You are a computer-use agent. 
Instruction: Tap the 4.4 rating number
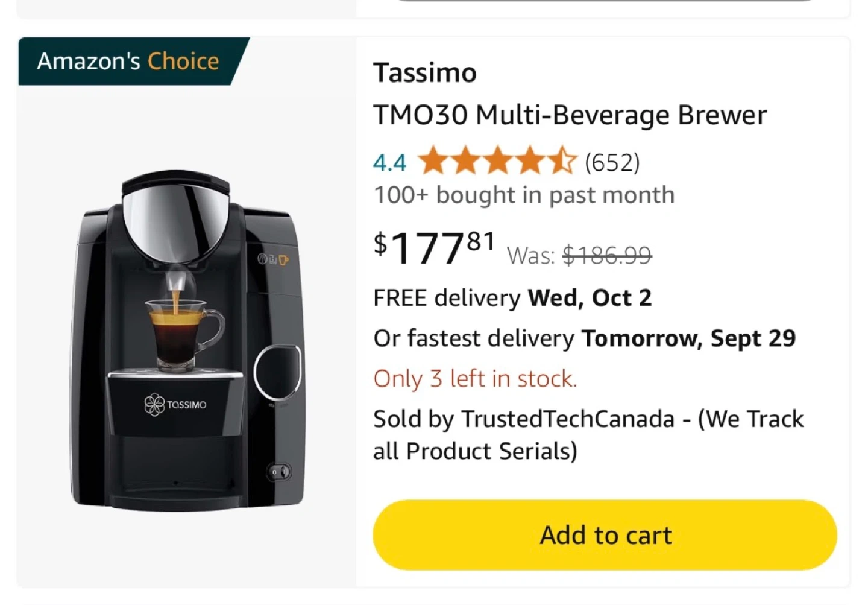point(389,162)
